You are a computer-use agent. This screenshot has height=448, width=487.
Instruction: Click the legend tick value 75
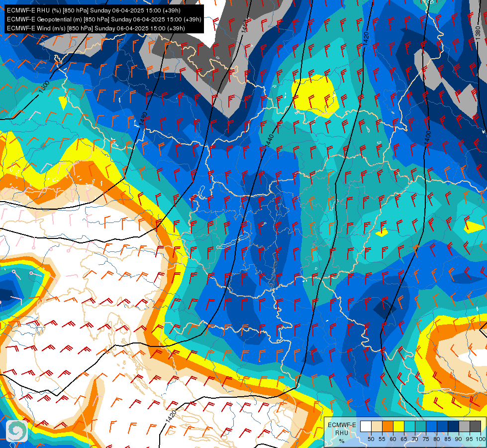[x=426, y=440]
